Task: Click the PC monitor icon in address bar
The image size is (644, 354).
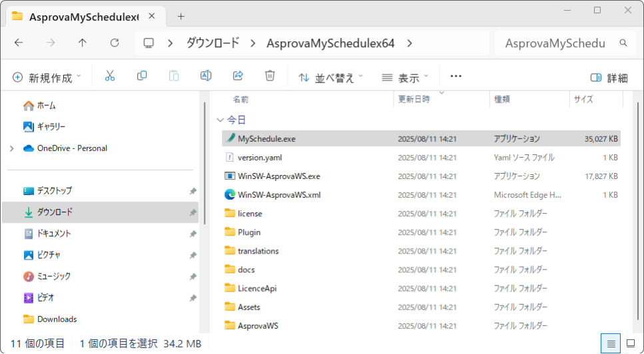Action: pyautogui.click(x=149, y=43)
